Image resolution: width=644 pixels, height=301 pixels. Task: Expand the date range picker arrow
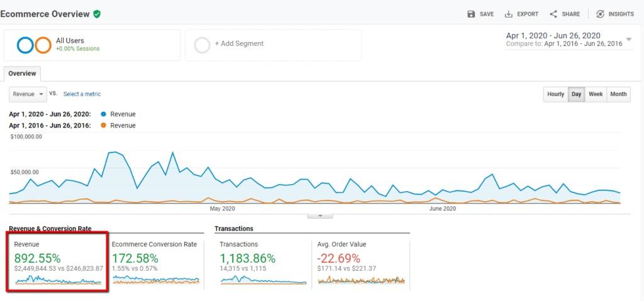[628, 40]
